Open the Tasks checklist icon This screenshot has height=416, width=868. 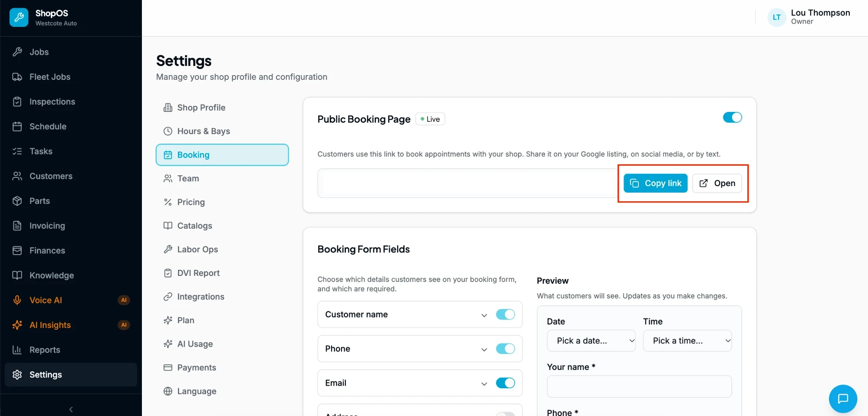(x=17, y=151)
